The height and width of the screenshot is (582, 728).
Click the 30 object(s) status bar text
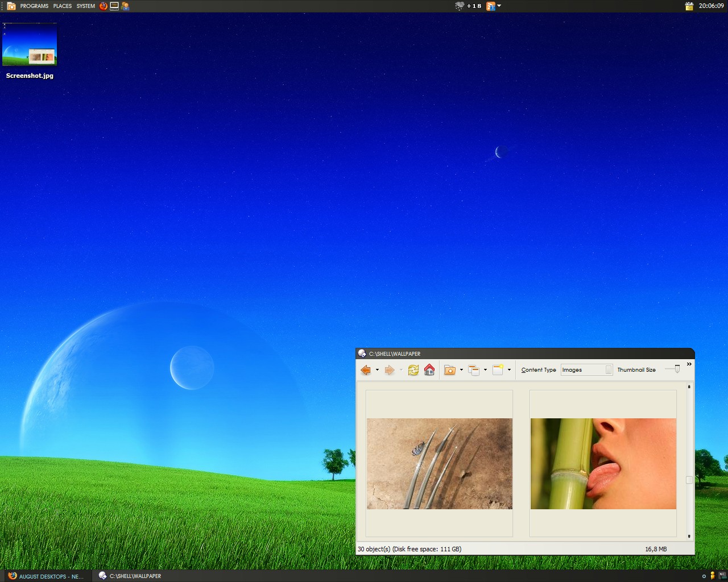(x=409, y=549)
